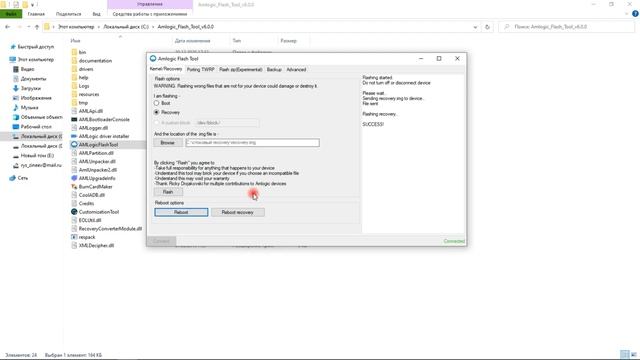This screenshot has height=360, width=640.
Task: Open the resources folder
Action: tap(89, 94)
